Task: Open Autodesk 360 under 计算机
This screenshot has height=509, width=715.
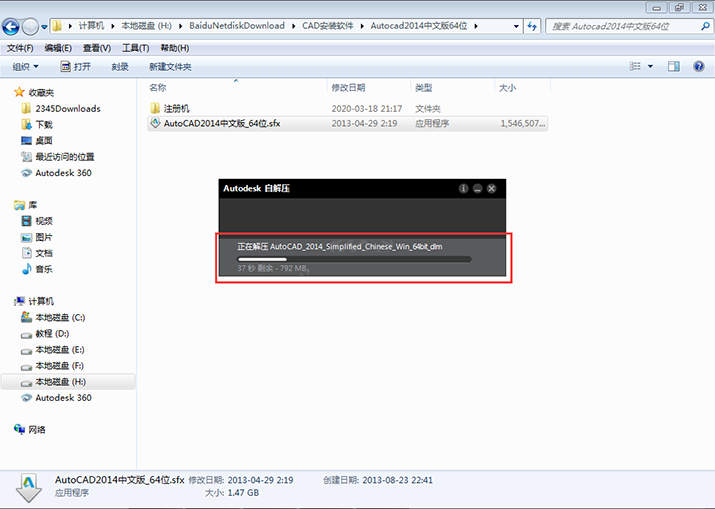Action: 57,398
